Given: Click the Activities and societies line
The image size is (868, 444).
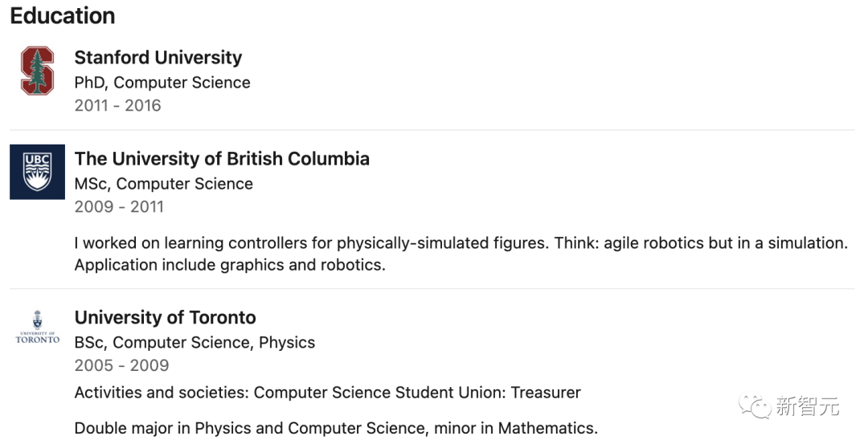Looking at the screenshot, I should 327,393.
